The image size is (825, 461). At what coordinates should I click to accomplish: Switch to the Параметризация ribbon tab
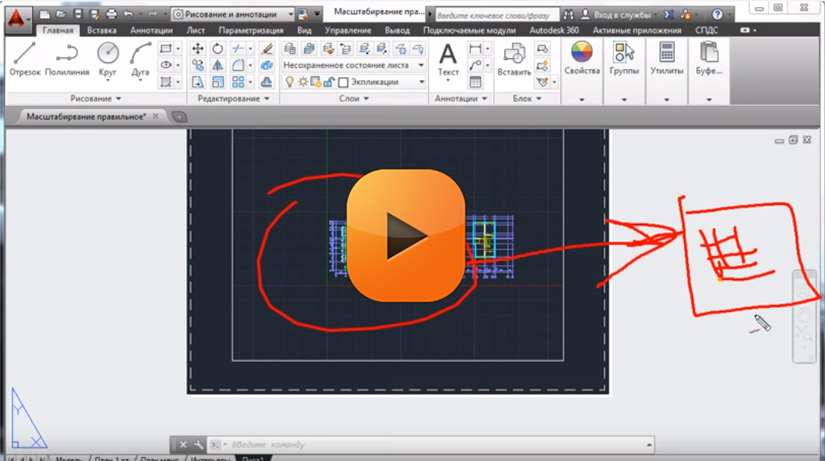click(250, 31)
